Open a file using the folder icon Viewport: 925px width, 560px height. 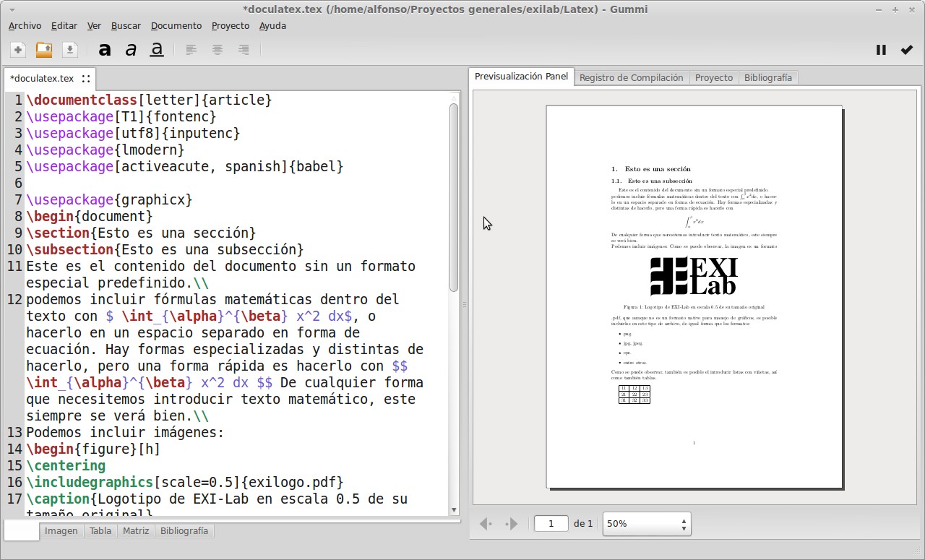pyautogui.click(x=44, y=50)
